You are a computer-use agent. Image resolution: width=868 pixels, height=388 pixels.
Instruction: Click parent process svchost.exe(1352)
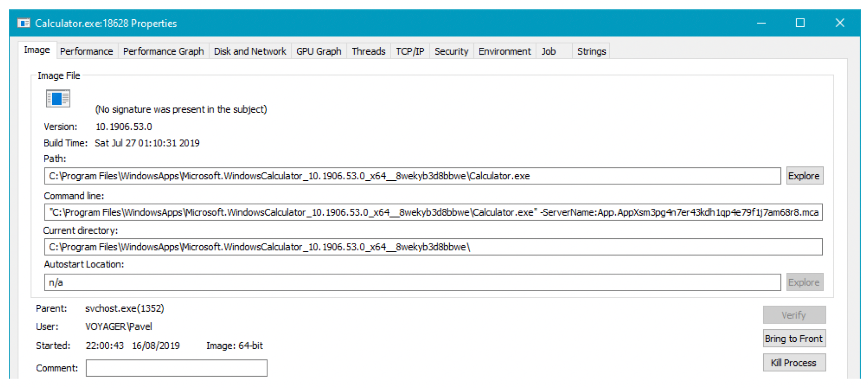pyautogui.click(x=124, y=308)
